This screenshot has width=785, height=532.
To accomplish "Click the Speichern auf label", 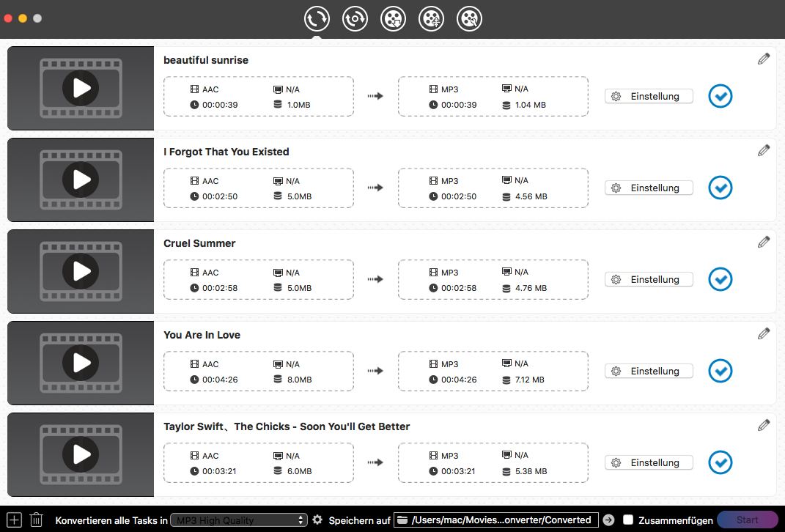I will [359, 520].
